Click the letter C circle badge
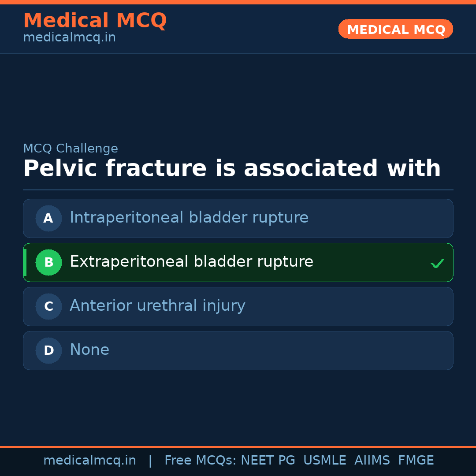The width and height of the screenshot is (476, 476). [x=48, y=306]
